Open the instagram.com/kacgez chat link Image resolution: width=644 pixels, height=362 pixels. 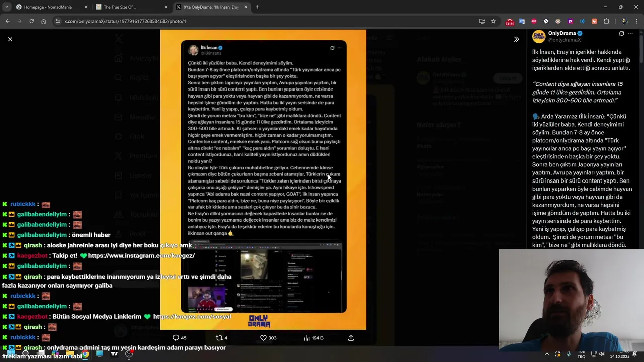coord(141,256)
